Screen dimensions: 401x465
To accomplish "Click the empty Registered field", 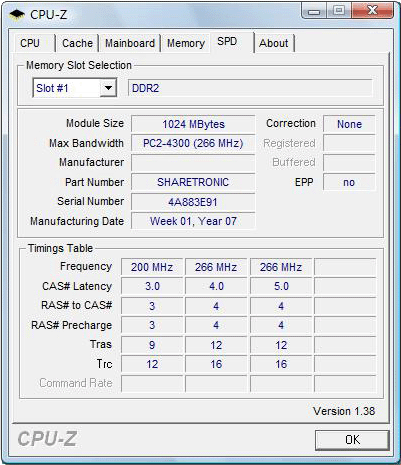I will click(349, 143).
